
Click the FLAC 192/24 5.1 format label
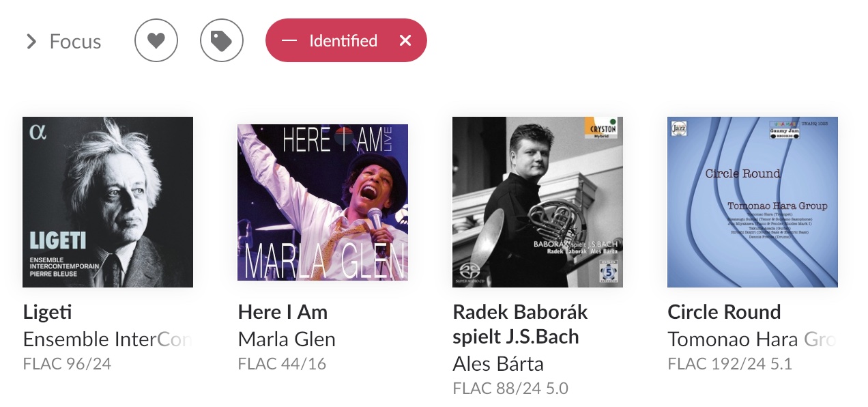(x=729, y=364)
